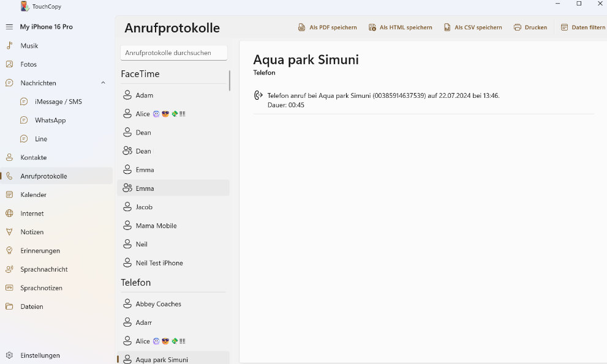Switch to the Dateien section

(x=32, y=306)
